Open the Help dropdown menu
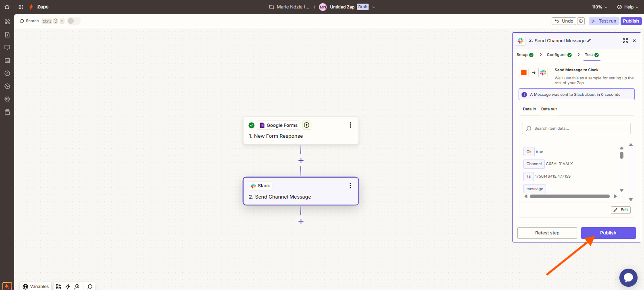644x290 pixels. 628,7
